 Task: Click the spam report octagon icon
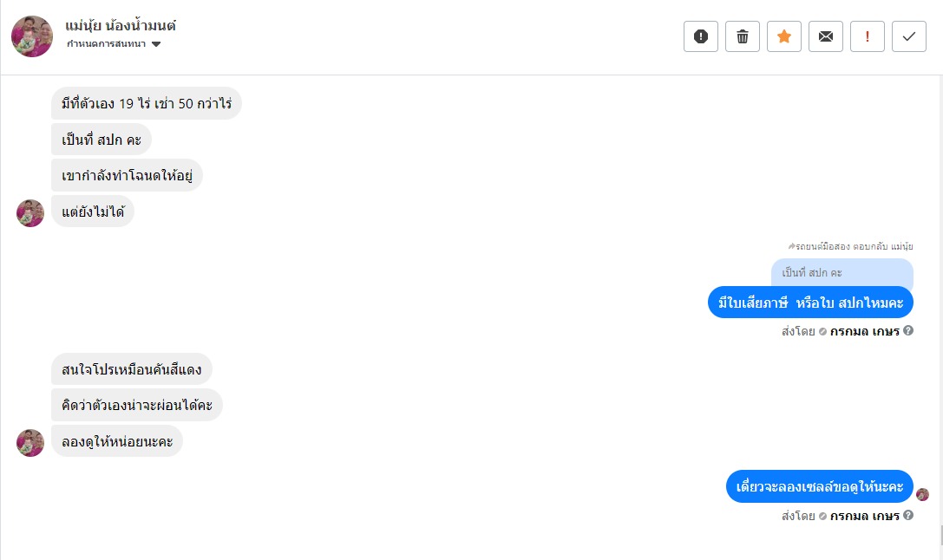pos(701,36)
